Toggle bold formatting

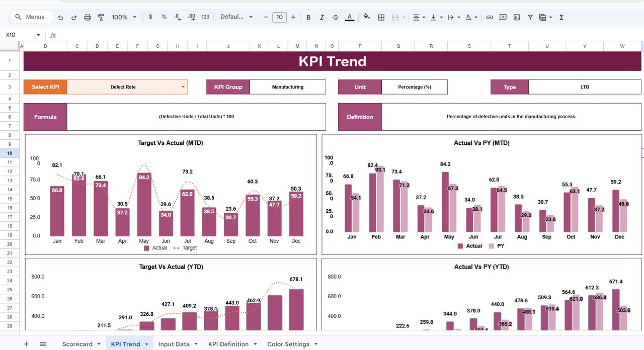[x=308, y=17]
